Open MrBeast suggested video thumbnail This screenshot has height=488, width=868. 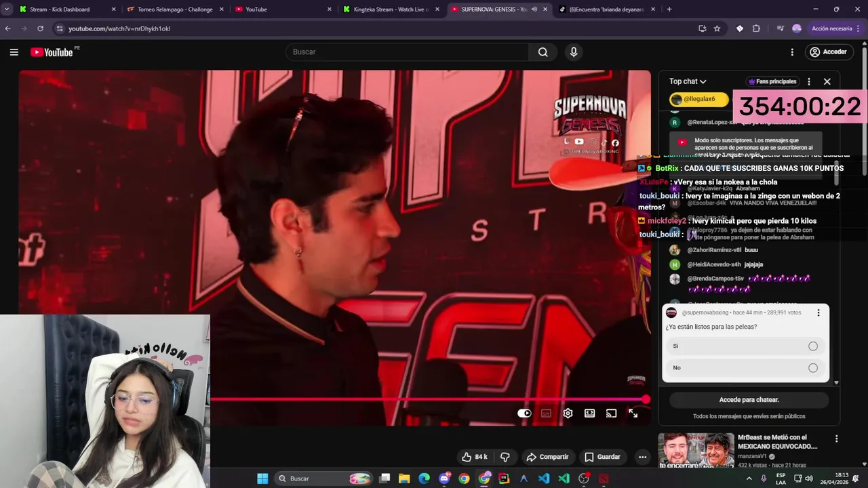(696, 451)
